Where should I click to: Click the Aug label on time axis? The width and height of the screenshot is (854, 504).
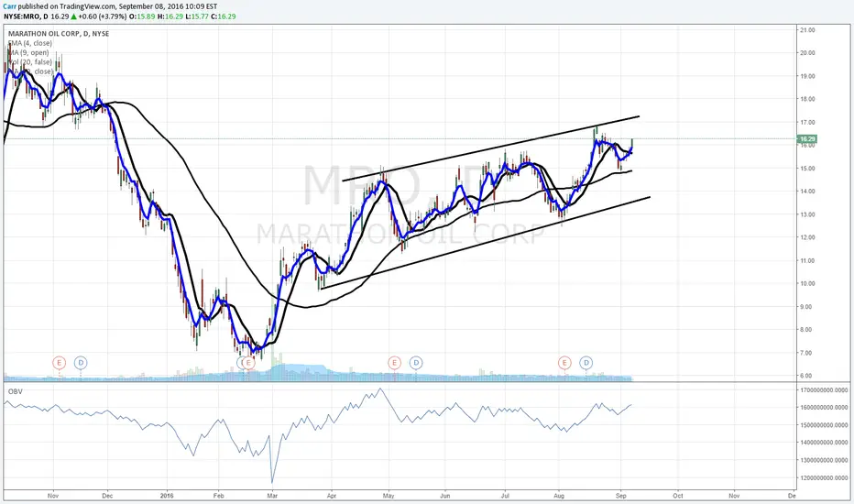(x=558, y=496)
